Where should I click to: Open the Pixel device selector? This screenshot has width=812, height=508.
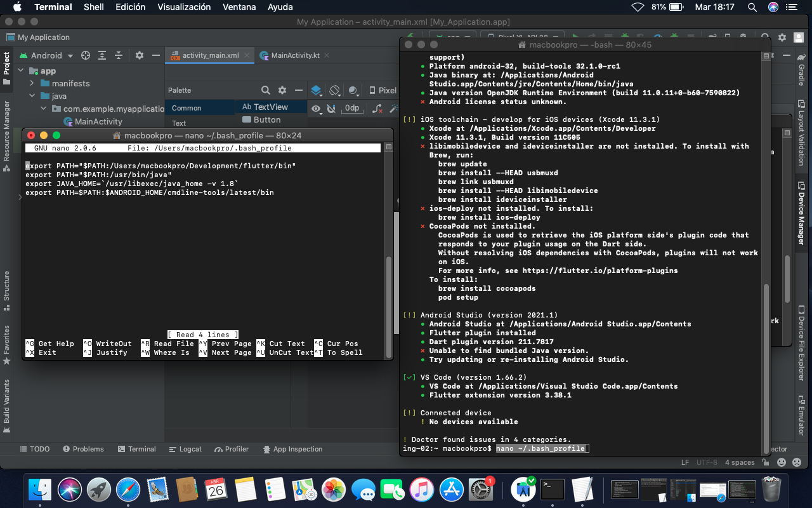[383, 90]
